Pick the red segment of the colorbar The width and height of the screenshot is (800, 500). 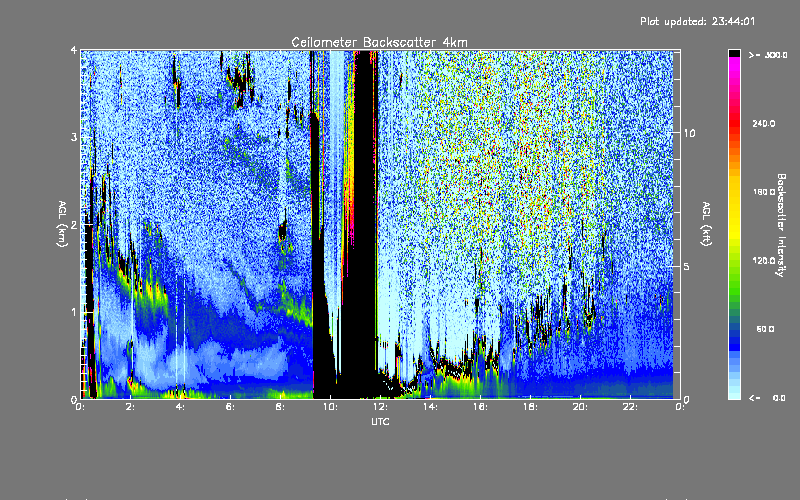(x=734, y=122)
